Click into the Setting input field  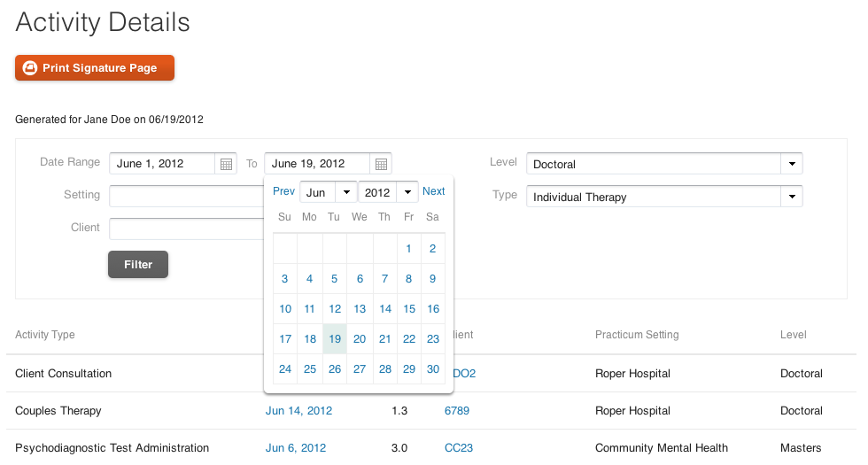(187, 197)
